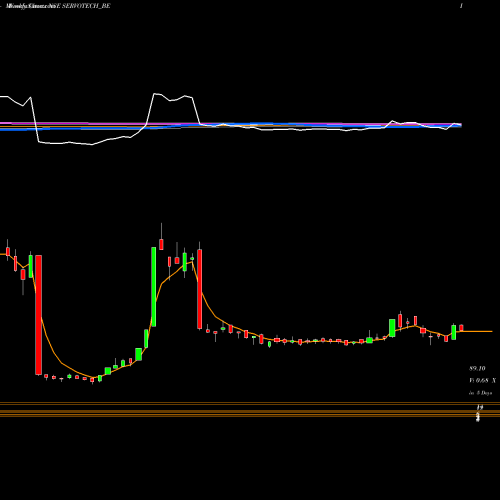Click the volume label reading 0.68 X

click(482, 380)
